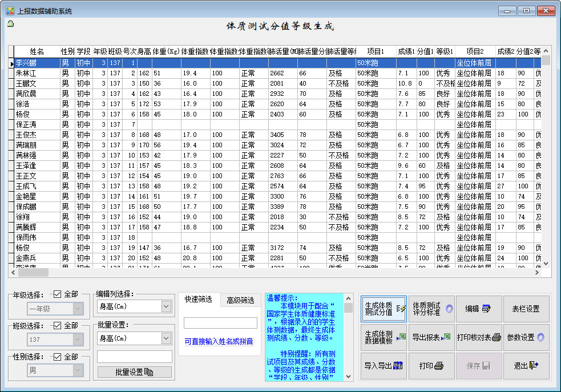Click the batch value input field

click(135, 357)
